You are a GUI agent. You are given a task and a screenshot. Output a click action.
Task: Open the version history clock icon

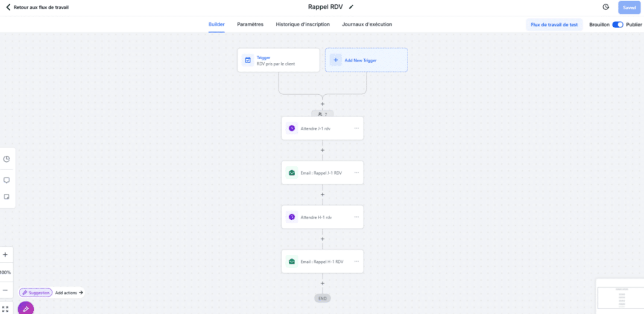[606, 7]
